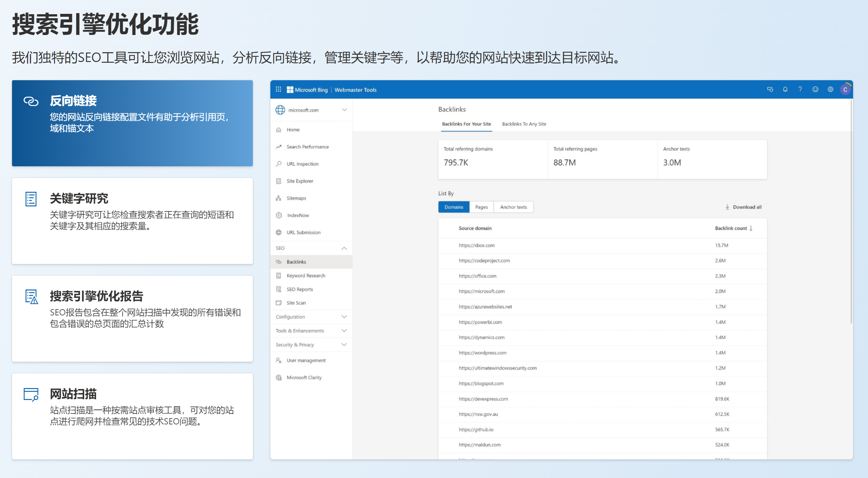This screenshot has width=868, height=478.
Task: Click the Microsoft Bing logo
Action: tap(307, 90)
